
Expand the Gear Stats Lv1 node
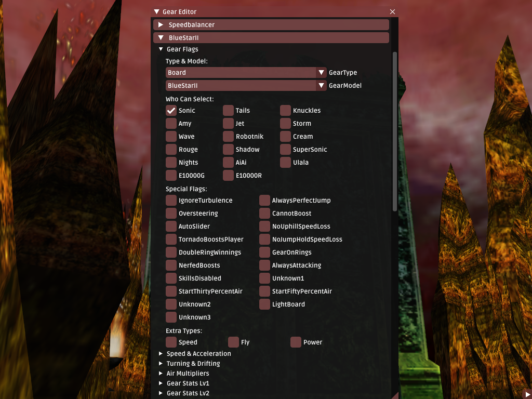click(161, 383)
